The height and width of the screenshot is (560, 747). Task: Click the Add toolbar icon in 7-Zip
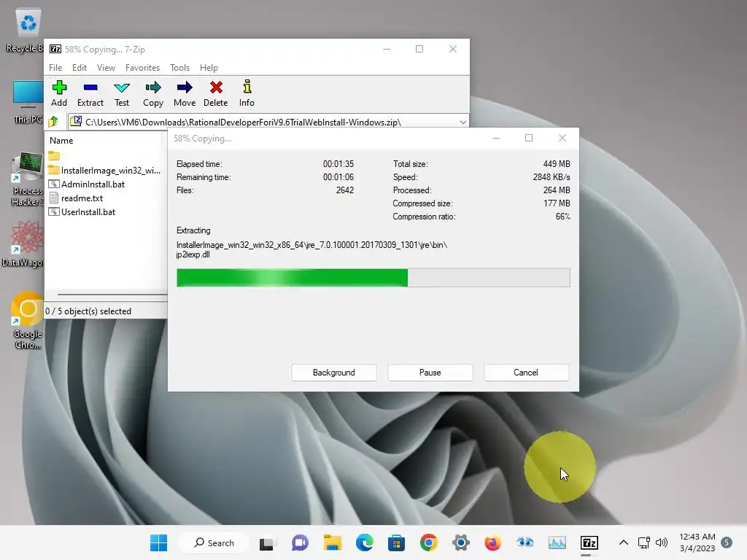(59, 93)
